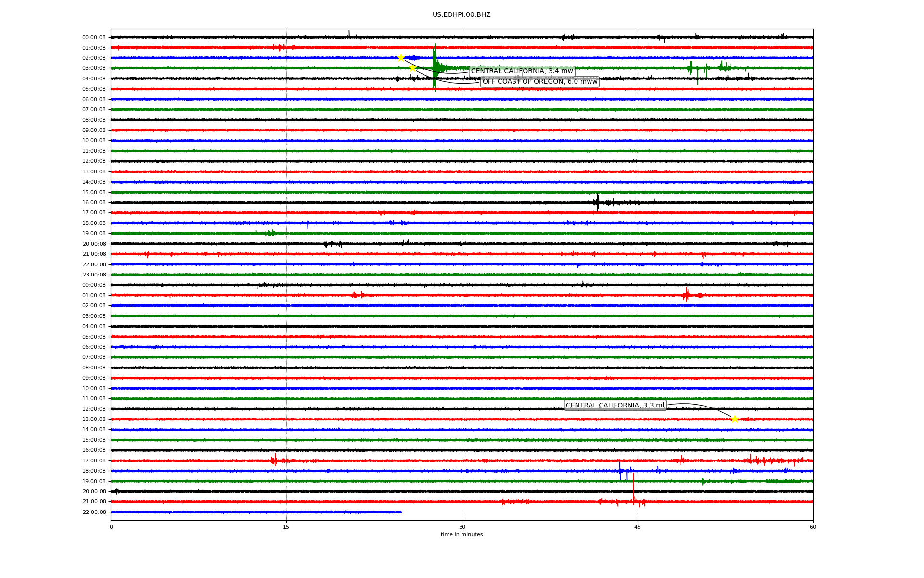Click the yellow star on the 02:00:08 trace
The image size is (924, 578).
click(401, 58)
